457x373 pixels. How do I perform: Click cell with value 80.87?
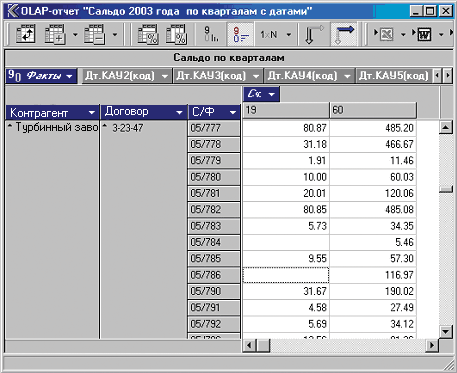[286, 128]
